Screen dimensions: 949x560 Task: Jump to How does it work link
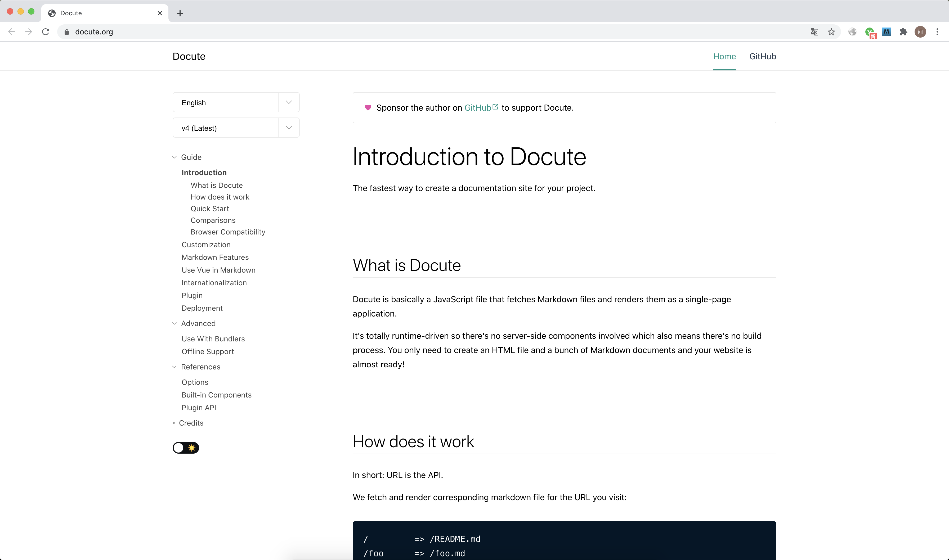tap(220, 197)
